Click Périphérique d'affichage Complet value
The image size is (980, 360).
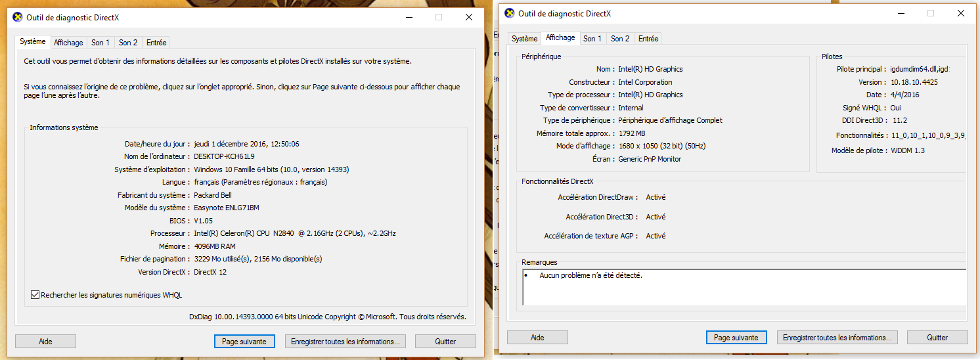(670, 120)
